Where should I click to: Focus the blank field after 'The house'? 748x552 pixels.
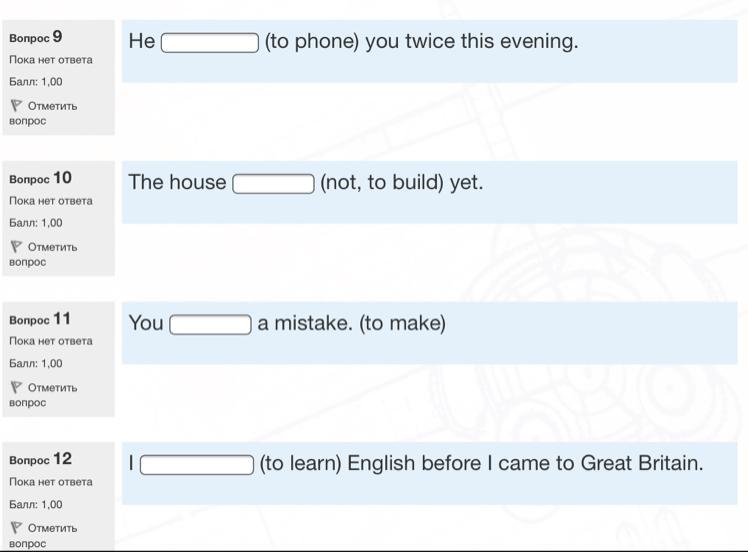(x=273, y=184)
